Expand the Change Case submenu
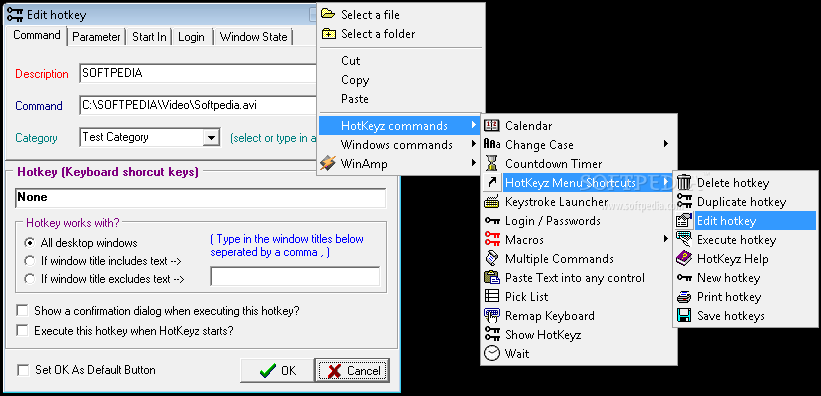The image size is (821, 396). click(579, 145)
